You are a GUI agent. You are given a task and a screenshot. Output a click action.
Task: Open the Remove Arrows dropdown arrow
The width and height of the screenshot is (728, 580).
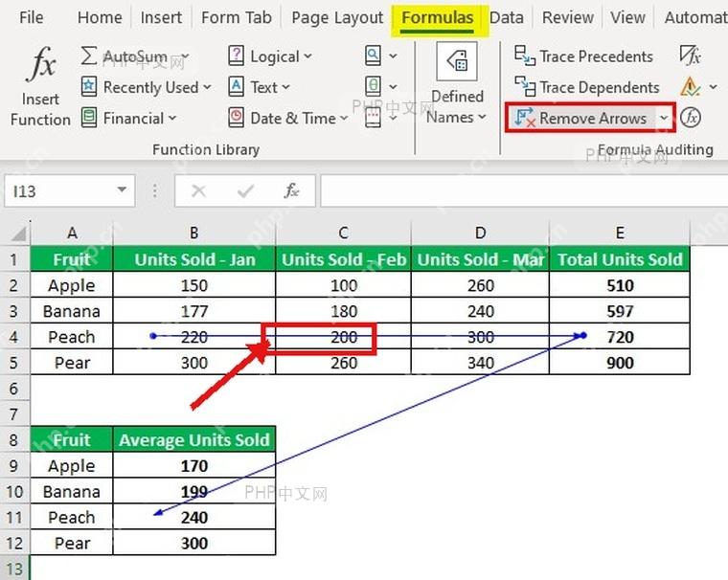pos(664,119)
